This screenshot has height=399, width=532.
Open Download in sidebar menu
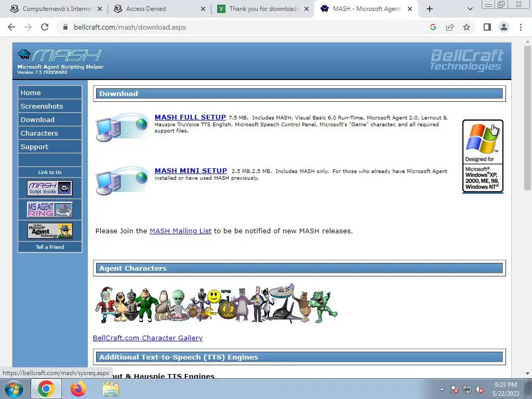pos(50,120)
